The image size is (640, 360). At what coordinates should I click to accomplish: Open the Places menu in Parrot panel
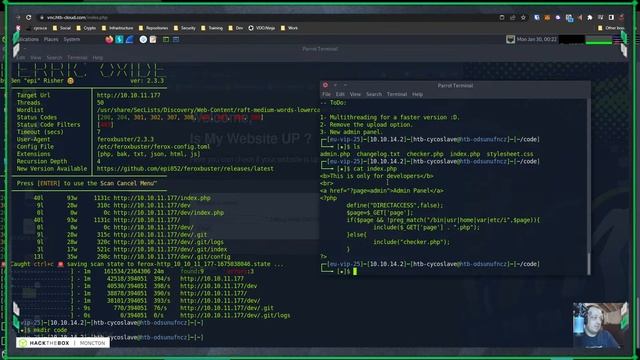click(x=51, y=40)
